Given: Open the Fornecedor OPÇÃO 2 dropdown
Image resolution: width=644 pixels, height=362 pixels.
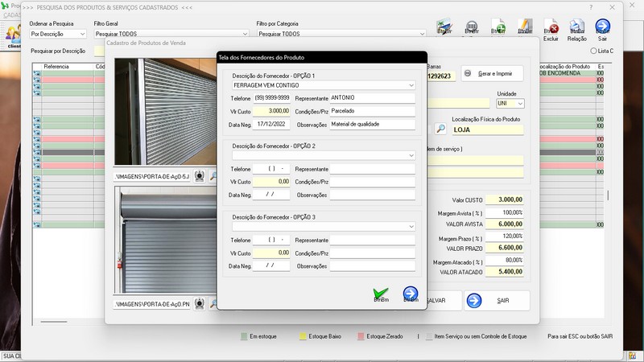Looking at the screenshot, I should 411,155.
